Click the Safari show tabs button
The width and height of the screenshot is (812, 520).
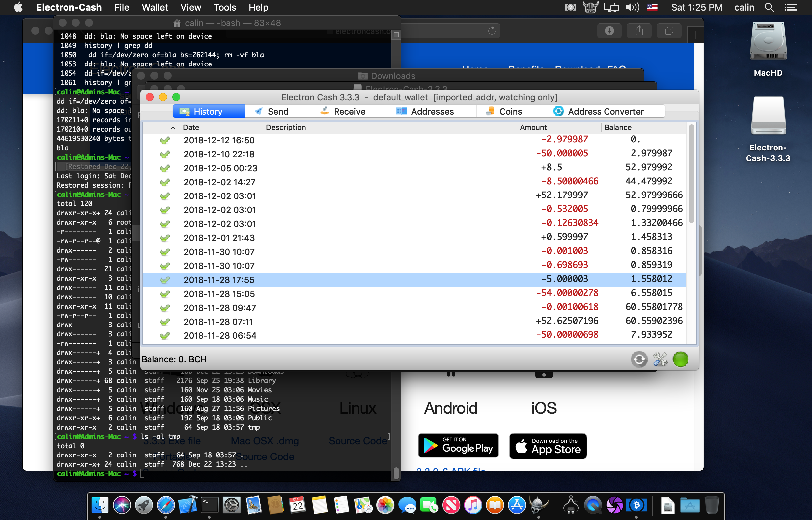click(x=669, y=31)
